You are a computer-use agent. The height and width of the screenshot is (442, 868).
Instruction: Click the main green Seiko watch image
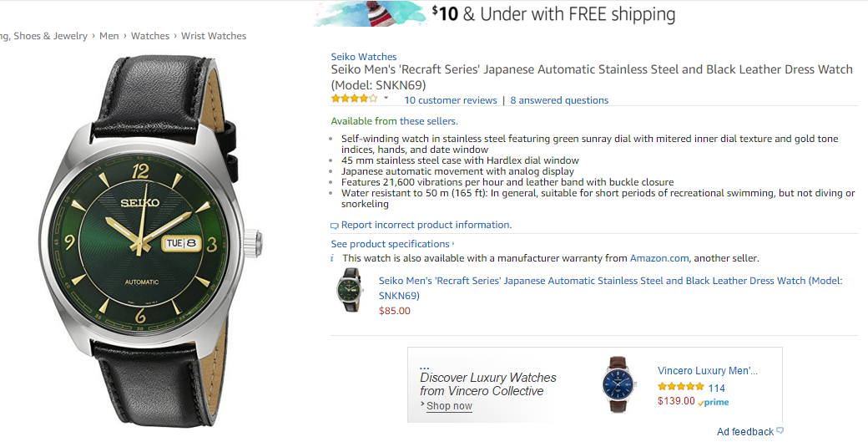pos(149,241)
